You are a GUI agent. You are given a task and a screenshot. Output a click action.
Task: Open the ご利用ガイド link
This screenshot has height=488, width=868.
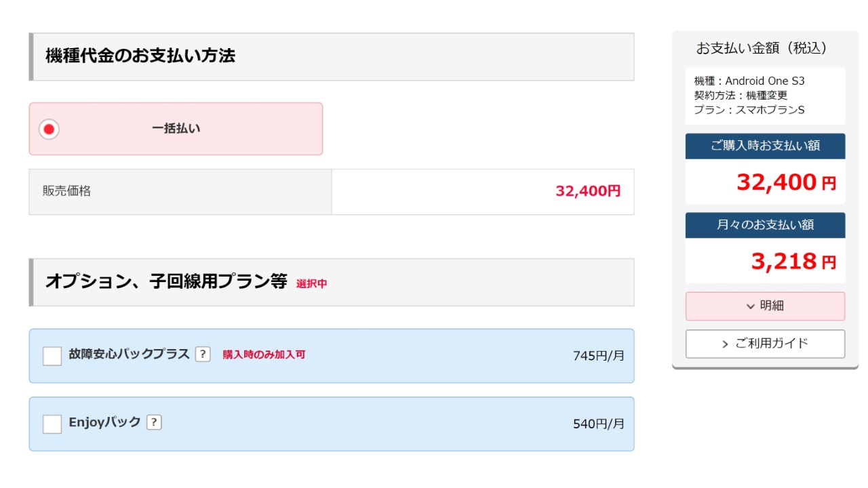coord(765,344)
